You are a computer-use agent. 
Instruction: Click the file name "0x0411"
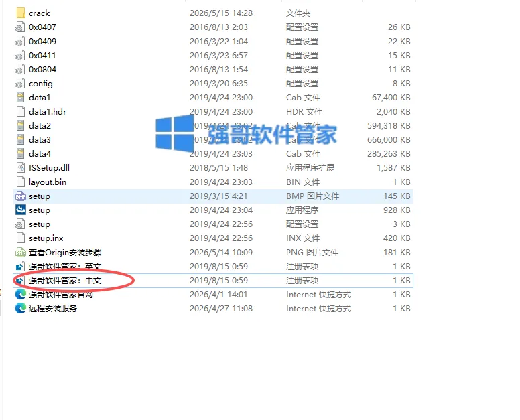42,56
